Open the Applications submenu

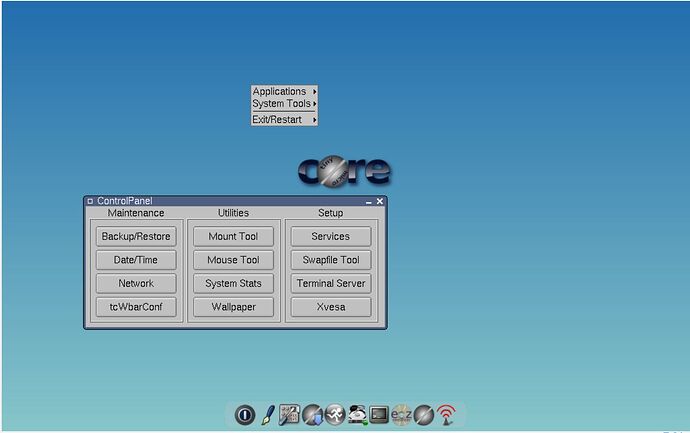(x=284, y=91)
